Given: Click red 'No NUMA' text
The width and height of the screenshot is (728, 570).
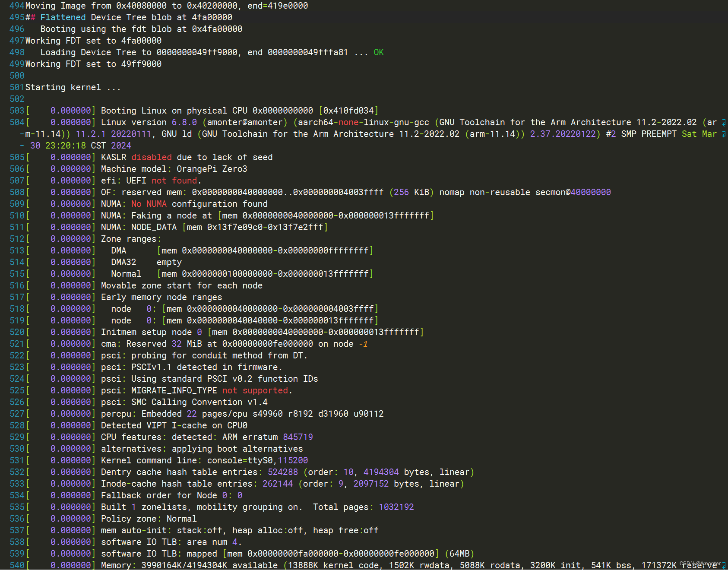Looking at the screenshot, I should pyautogui.click(x=149, y=204).
